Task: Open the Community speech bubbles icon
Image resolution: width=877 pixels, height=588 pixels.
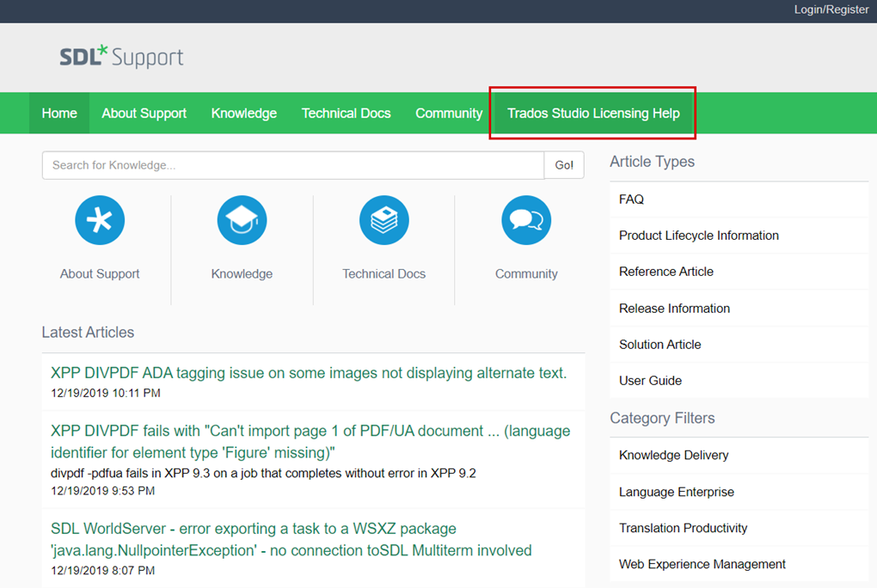Action: 525,220
